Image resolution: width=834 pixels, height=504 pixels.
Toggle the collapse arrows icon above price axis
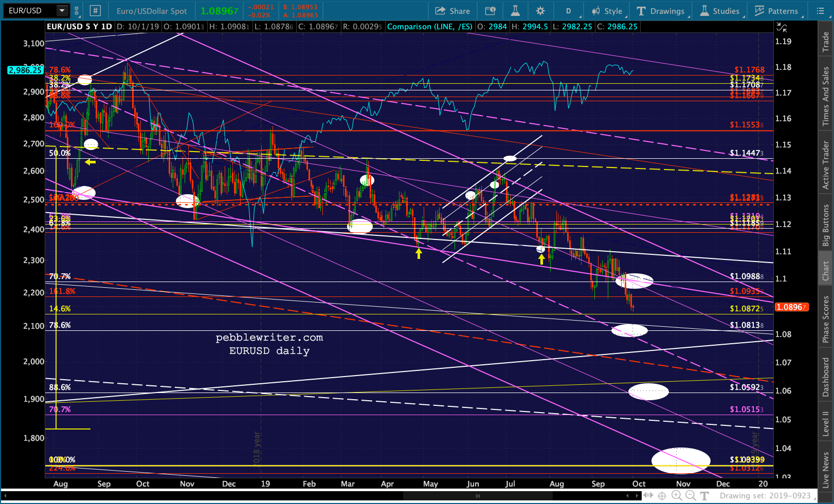click(782, 27)
